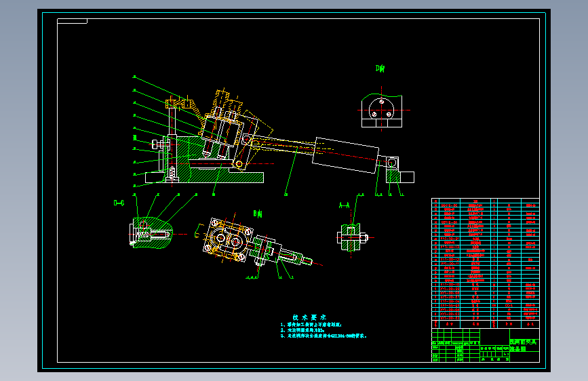Viewport: 588px width, 381px height.
Task: Click the 技术要求 heading text
Action: [309, 317]
